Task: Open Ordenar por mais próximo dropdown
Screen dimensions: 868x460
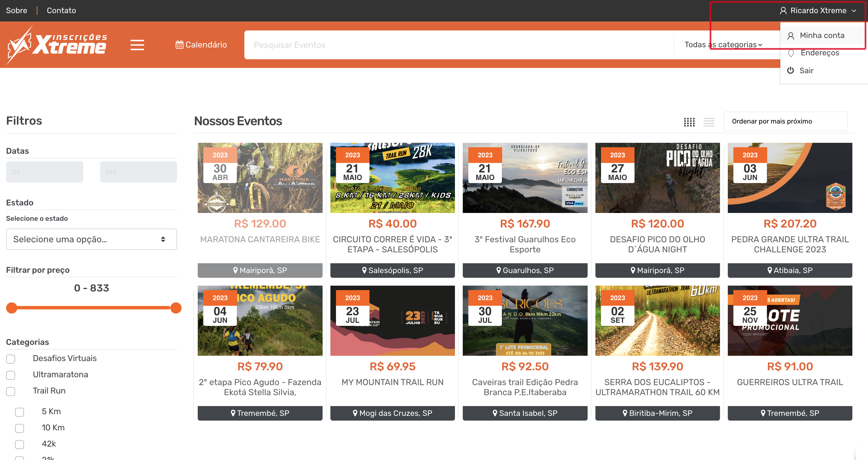Action: 785,121
